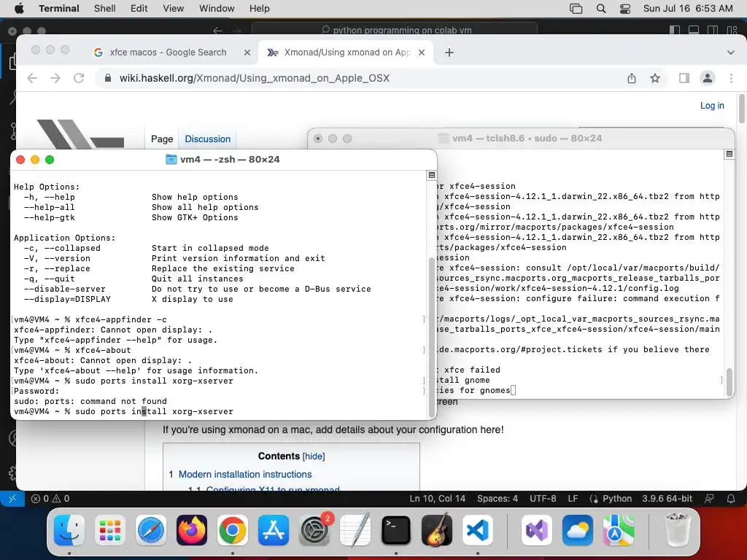Click the Log in link on the wiki page
This screenshot has width=747, height=560.
point(712,106)
